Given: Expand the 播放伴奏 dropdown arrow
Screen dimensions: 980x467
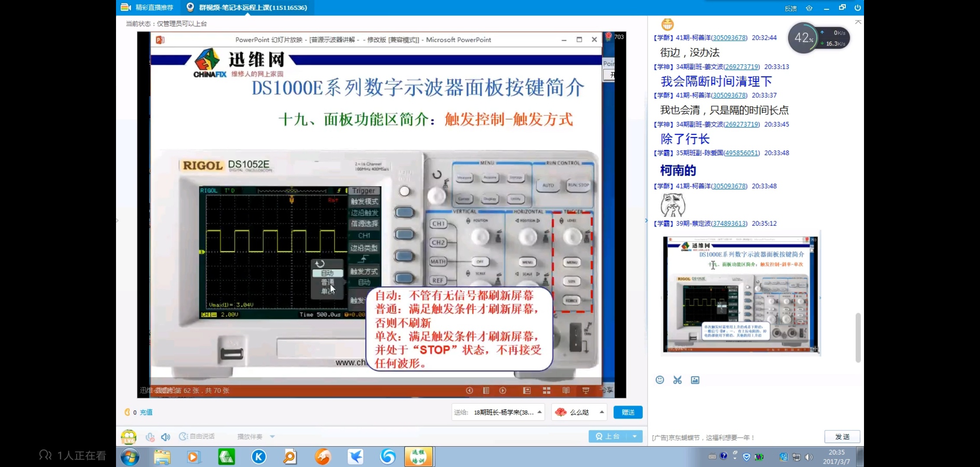Looking at the screenshot, I should click(272, 436).
